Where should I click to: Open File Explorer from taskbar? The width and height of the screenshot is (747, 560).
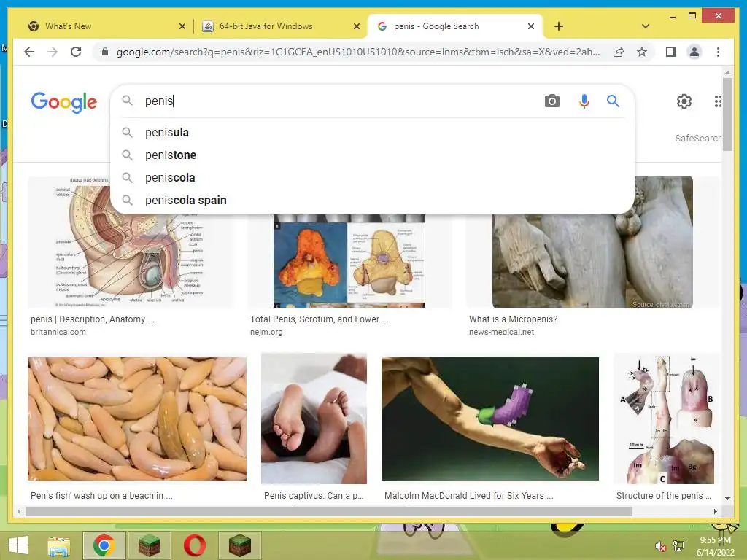pyautogui.click(x=58, y=545)
